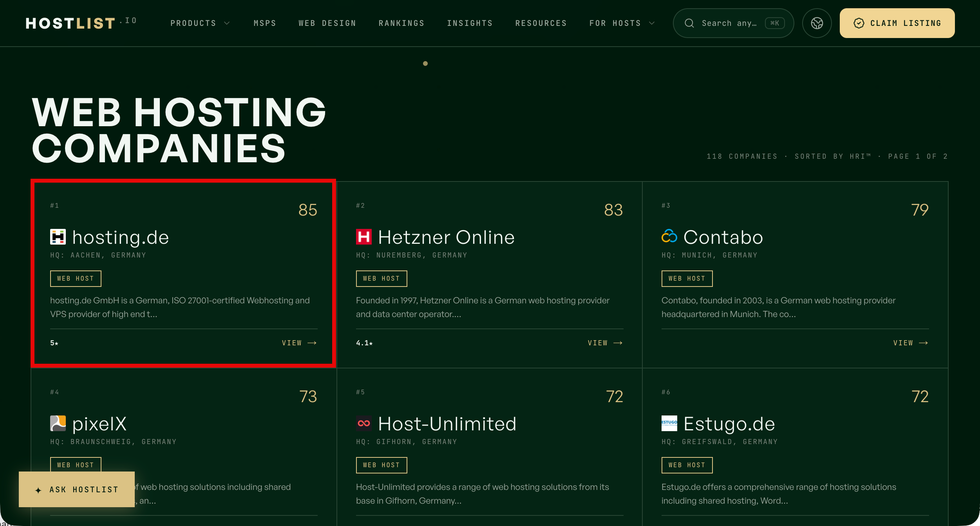Expand the Products menu chevron

(227, 23)
